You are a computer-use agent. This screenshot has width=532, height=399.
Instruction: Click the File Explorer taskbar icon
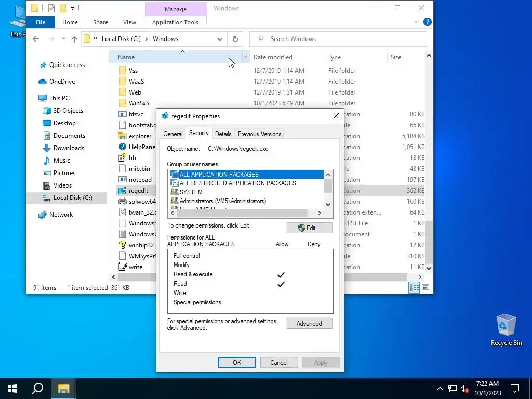[x=63, y=389]
